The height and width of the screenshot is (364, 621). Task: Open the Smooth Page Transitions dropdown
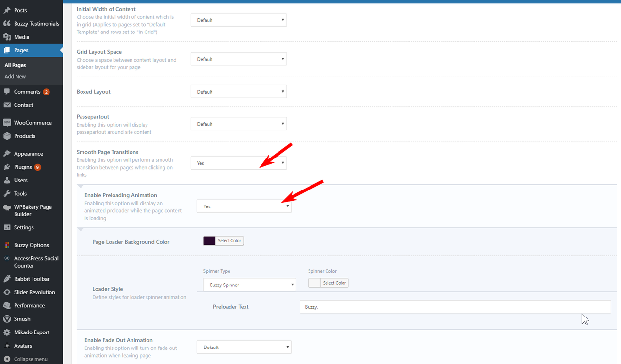pos(239,163)
